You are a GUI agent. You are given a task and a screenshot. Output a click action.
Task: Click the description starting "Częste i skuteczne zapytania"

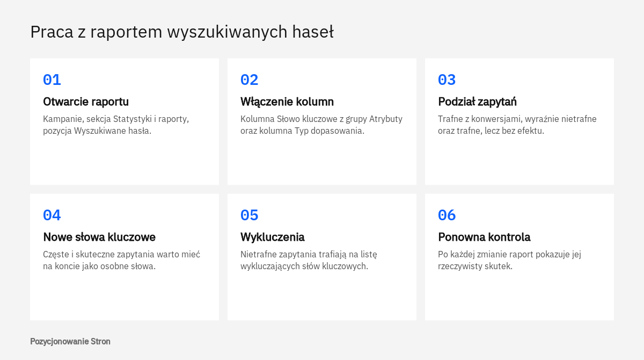pyautogui.click(x=122, y=260)
